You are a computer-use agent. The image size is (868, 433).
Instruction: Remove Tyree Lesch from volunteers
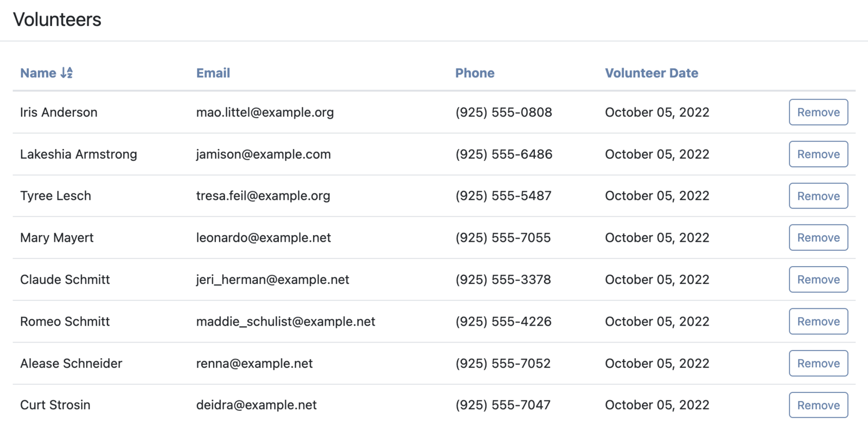pyautogui.click(x=818, y=196)
